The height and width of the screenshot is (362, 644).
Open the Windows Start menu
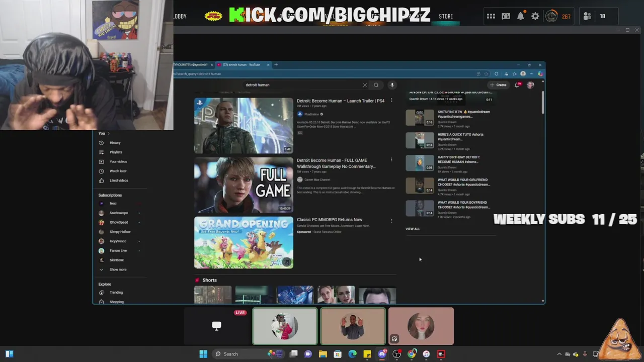click(203, 354)
